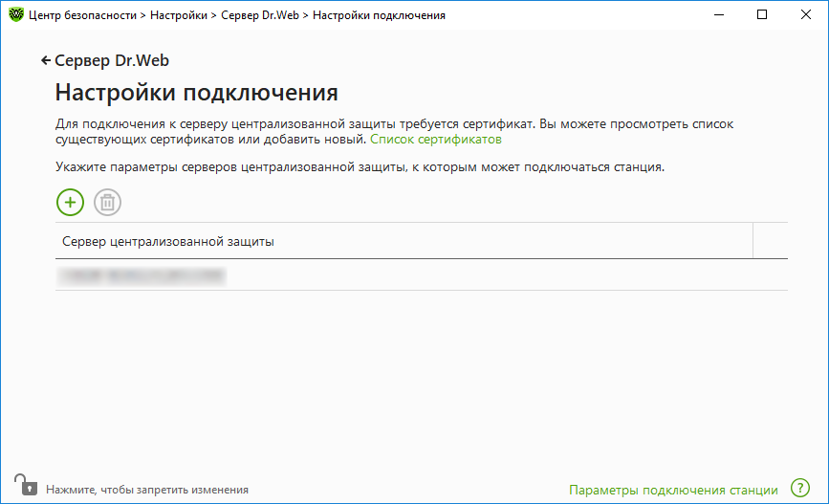Click the green plus add server icon
This screenshot has width=829, height=504.
coord(71,202)
